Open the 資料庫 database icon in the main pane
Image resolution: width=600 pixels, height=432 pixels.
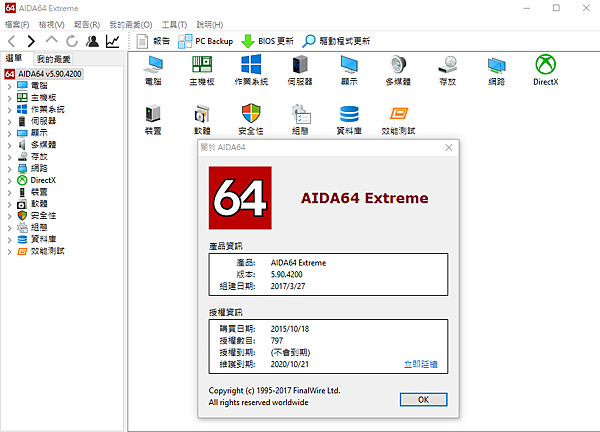tap(349, 119)
